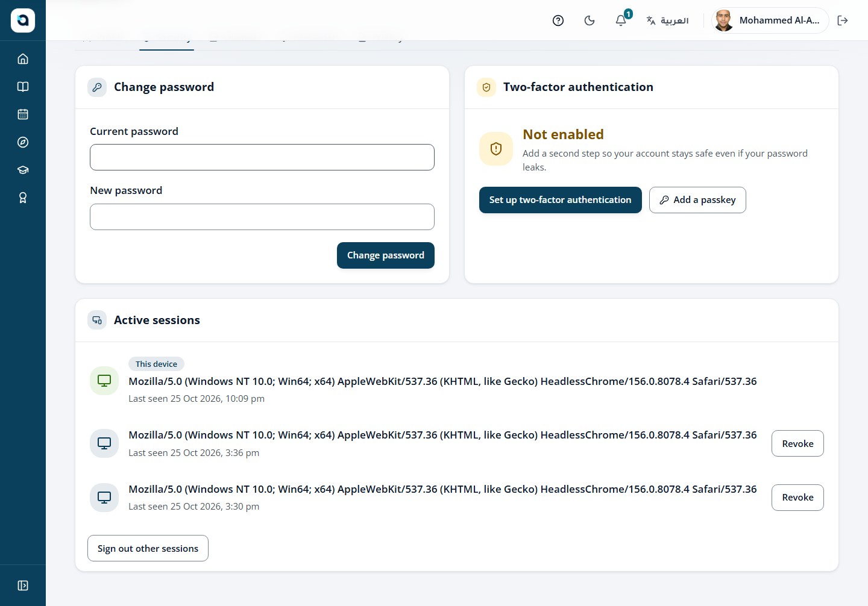Toggle dark mode with the moon icon

click(590, 20)
